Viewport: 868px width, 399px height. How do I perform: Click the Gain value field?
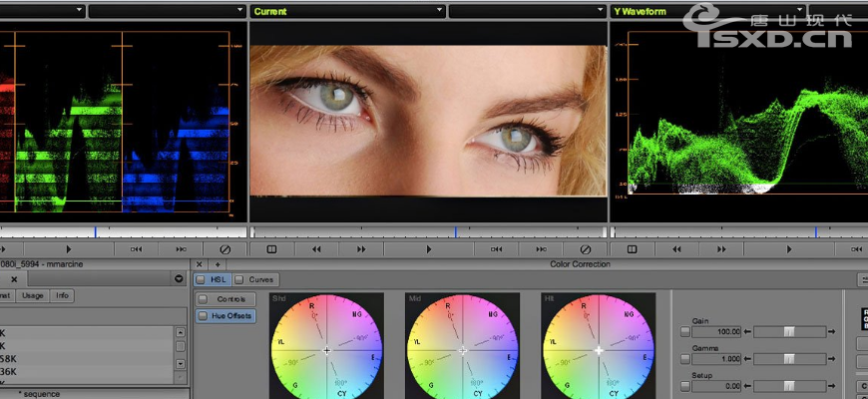(716, 332)
